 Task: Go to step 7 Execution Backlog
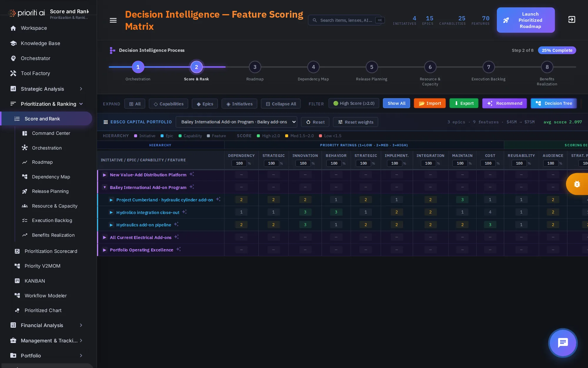point(489,67)
